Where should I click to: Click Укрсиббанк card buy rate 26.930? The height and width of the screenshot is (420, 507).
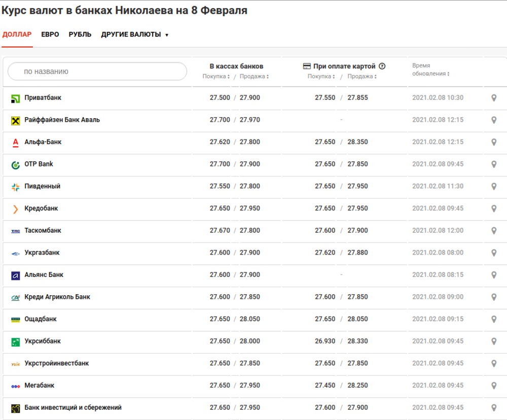coord(325,341)
